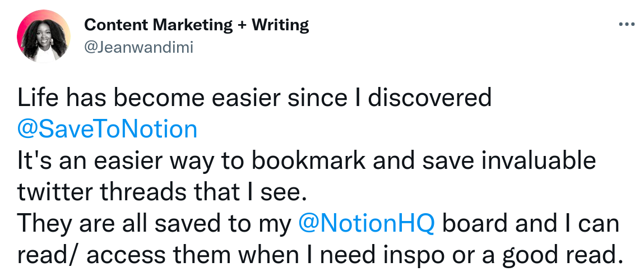
Task: Click the text "twitter threads that I see."
Action: (x=162, y=192)
